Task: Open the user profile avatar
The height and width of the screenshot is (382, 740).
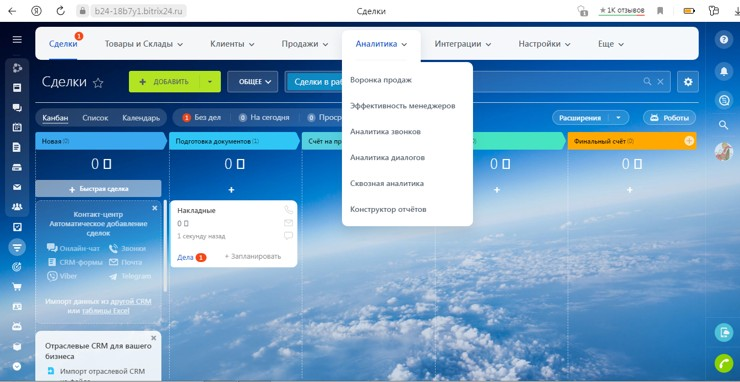Action: 723,152
